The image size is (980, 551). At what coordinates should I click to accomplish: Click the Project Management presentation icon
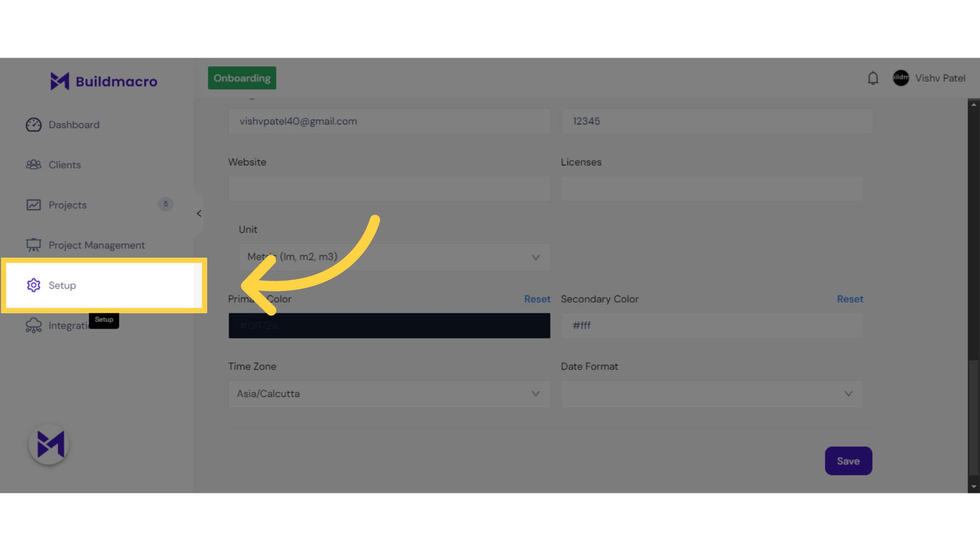[34, 245]
